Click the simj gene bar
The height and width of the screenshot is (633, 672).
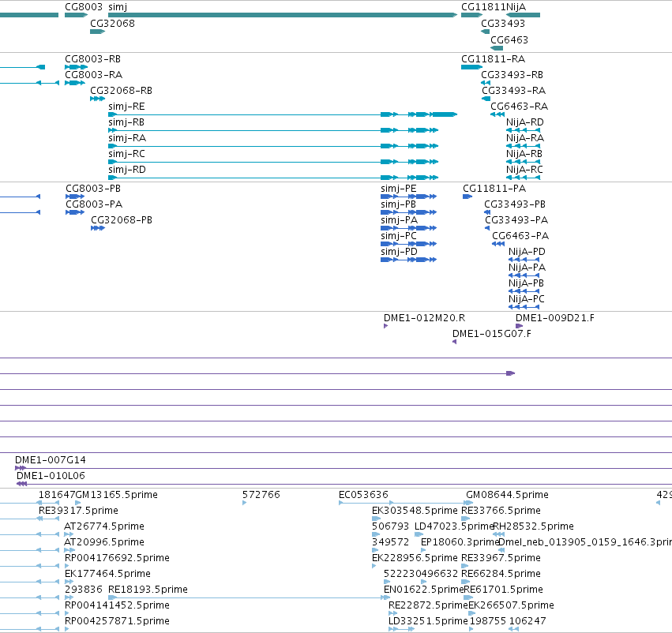pos(283,15)
